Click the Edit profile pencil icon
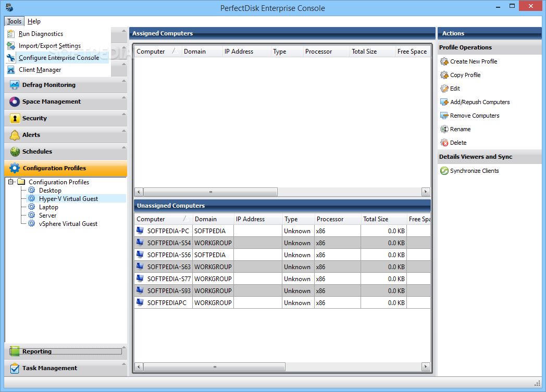This screenshot has width=546, height=392. [444, 88]
